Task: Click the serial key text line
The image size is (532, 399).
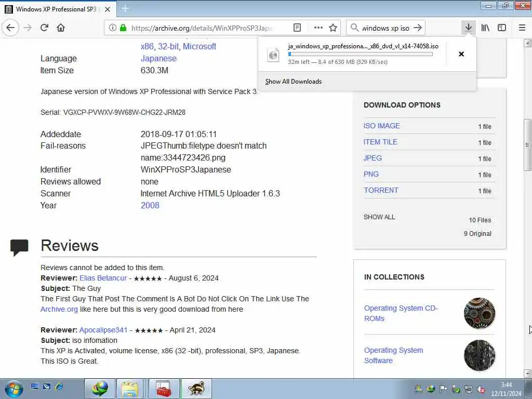Action: 113,112
